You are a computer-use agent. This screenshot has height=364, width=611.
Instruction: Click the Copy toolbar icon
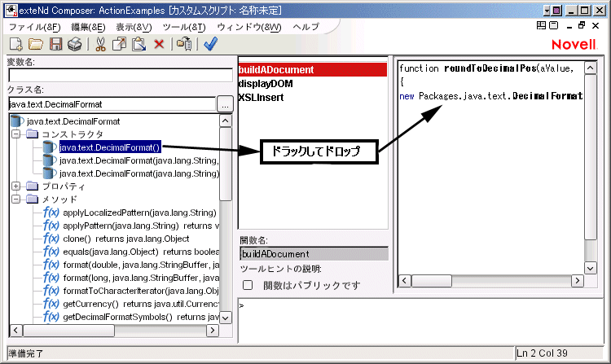119,44
